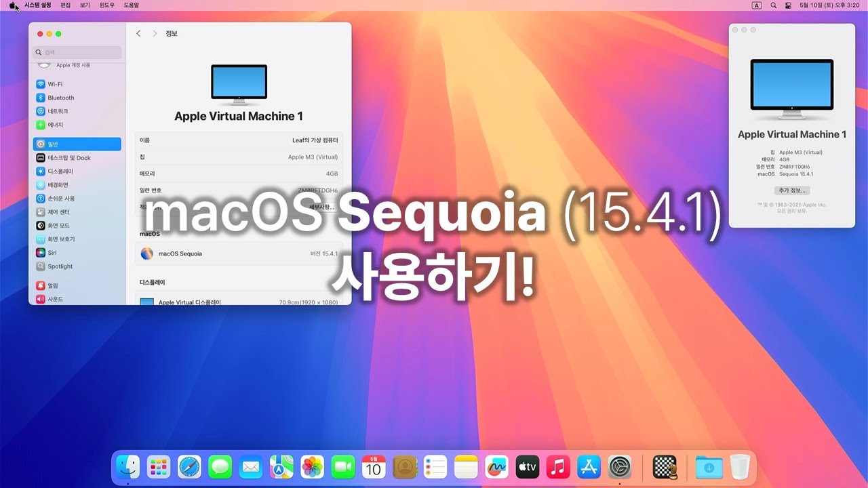The height and width of the screenshot is (488, 868).
Task: Select 에너지 in the settings sidebar
Action: 77,125
